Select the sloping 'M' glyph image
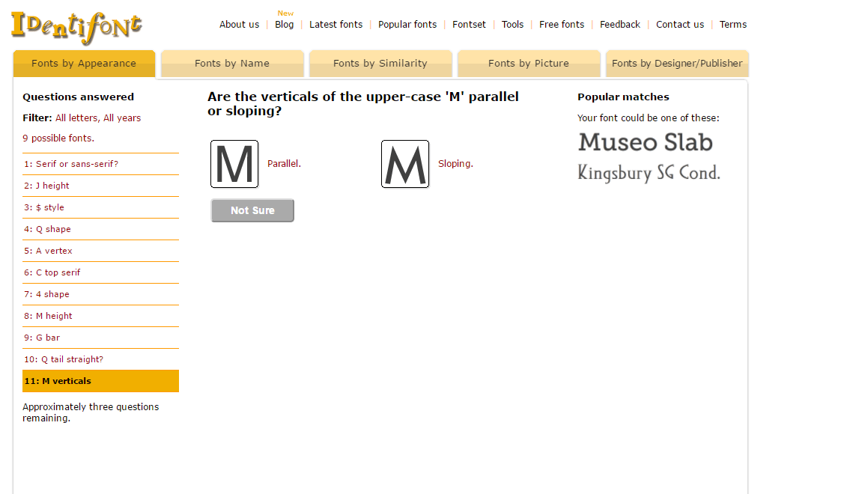Screen dimensions: 868x494 pos(405,164)
